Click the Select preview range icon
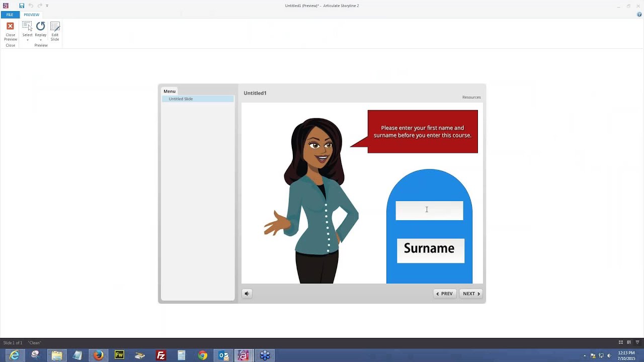Screen dimensions: 644x362 (x=27, y=26)
